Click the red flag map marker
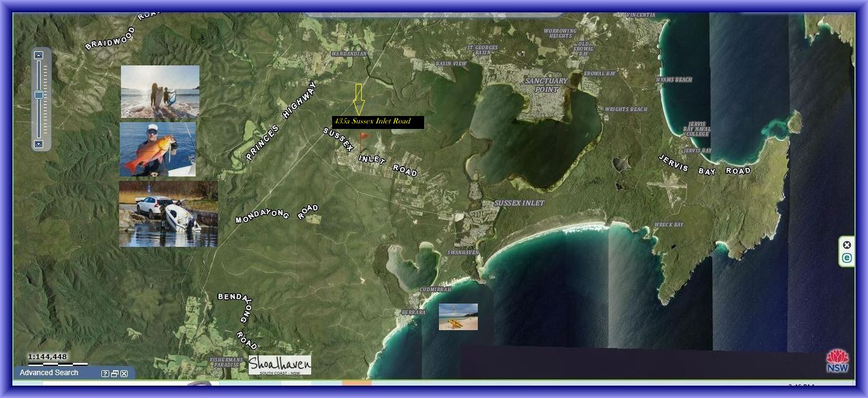This screenshot has width=868, height=398. (x=364, y=136)
